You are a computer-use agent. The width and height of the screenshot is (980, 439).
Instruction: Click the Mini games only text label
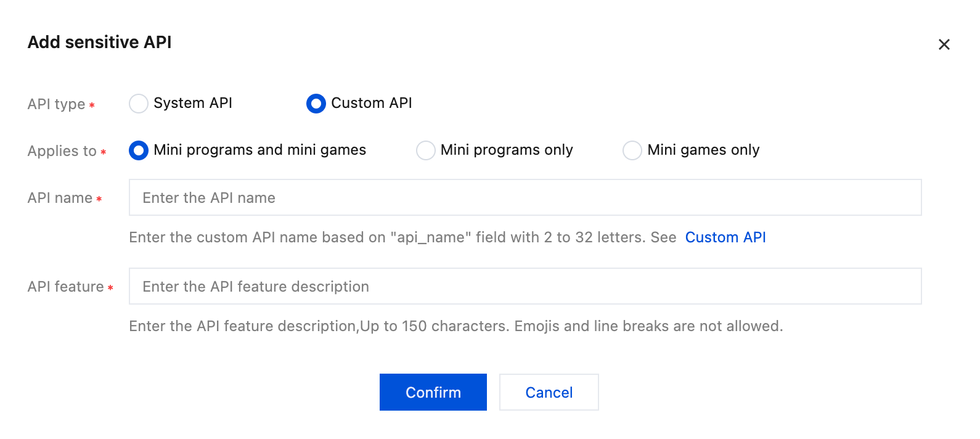703,150
